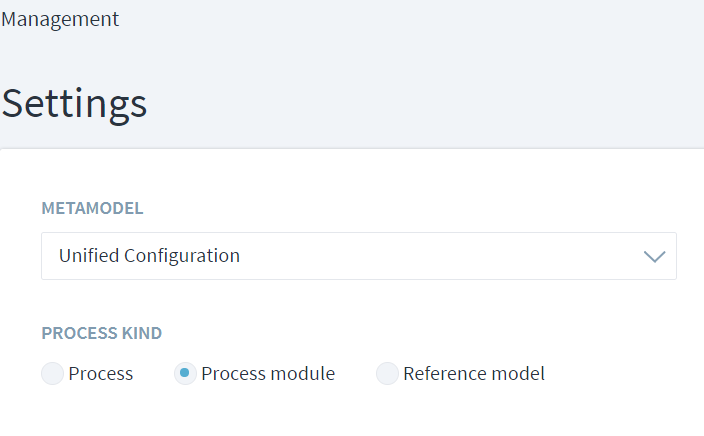The height and width of the screenshot is (436, 704).
Task: Choose the Reference model radio button
Action: pyautogui.click(x=387, y=374)
